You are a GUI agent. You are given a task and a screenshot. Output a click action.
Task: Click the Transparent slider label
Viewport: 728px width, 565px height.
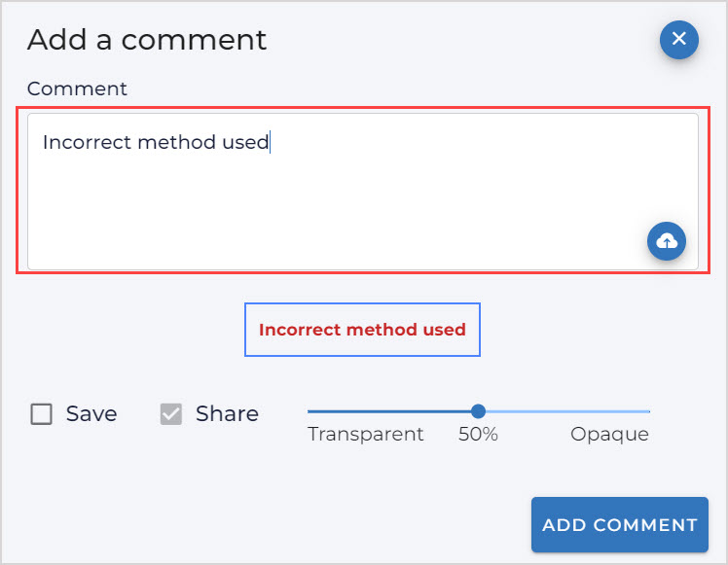click(x=366, y=435)
